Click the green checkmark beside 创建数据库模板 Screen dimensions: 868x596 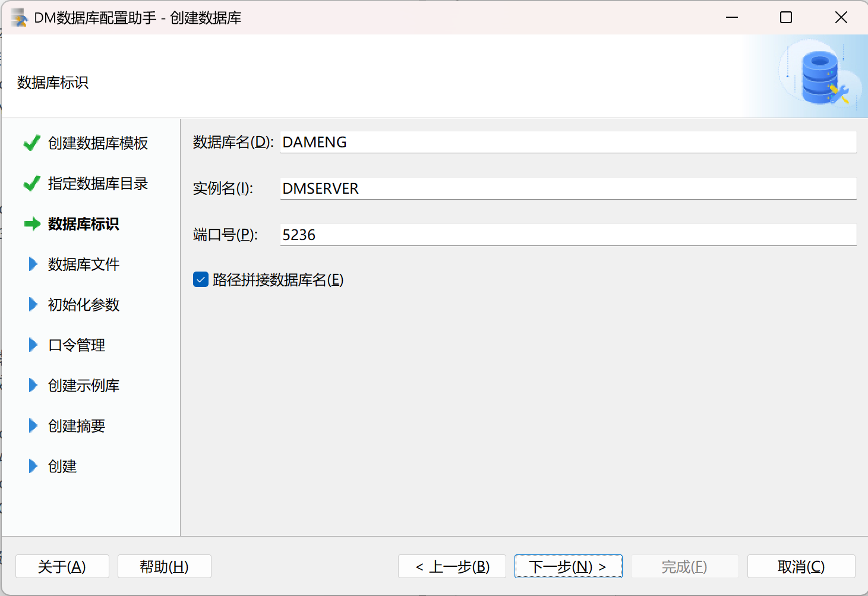(31, 143)
